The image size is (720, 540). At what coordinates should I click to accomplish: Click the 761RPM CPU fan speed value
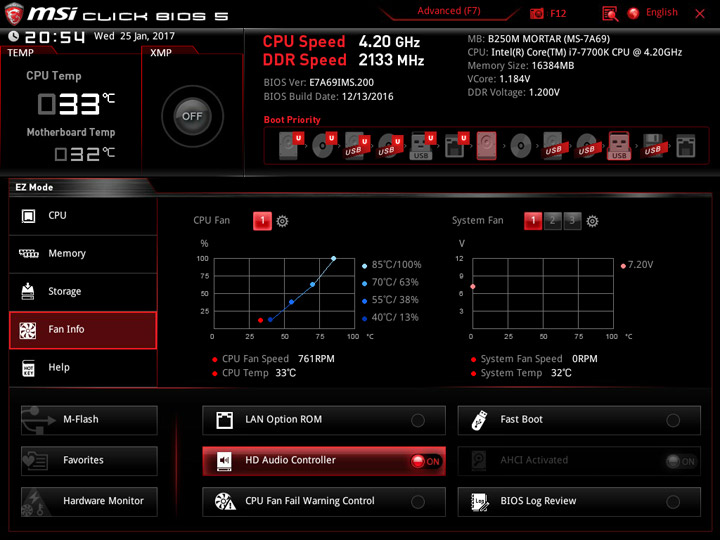(316, 359)
